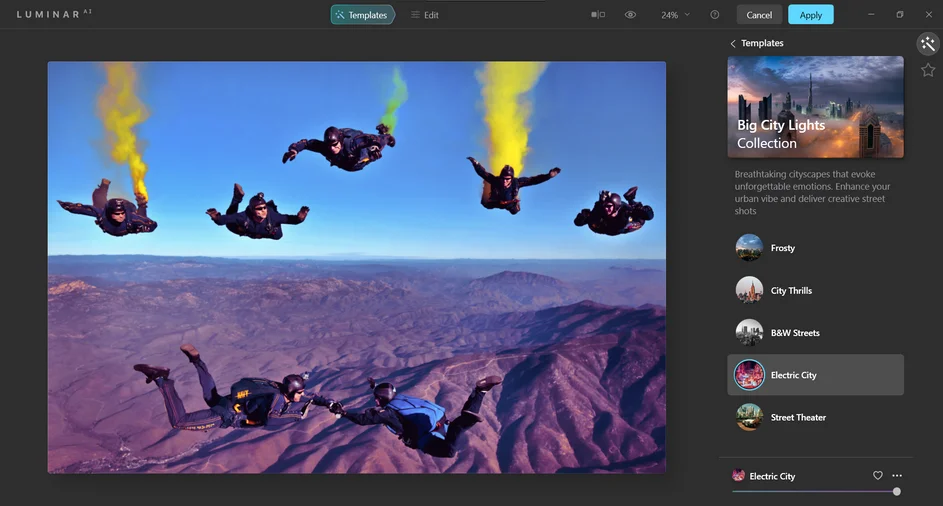Viewport: 943px width, 506px height.
Task: Select the Frosty template thumbnail icon
Action: click(749, 248)
